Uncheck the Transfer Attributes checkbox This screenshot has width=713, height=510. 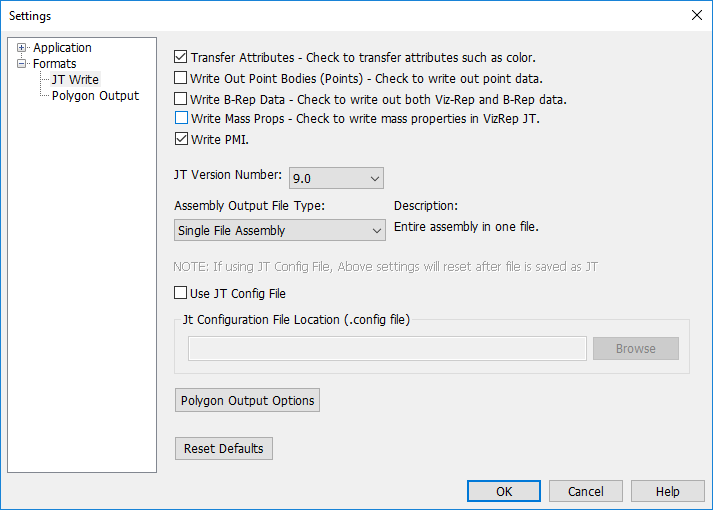click(x=181, y=58)
